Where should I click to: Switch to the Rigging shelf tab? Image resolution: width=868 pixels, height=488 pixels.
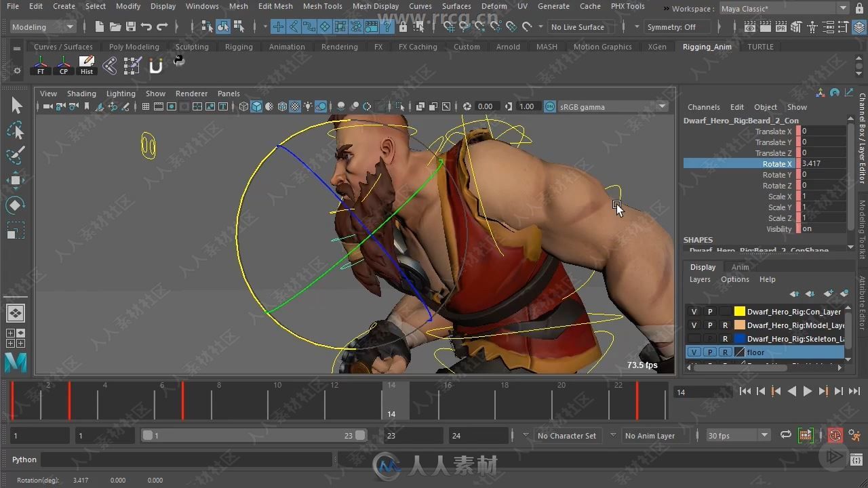[x=239, y=47]
